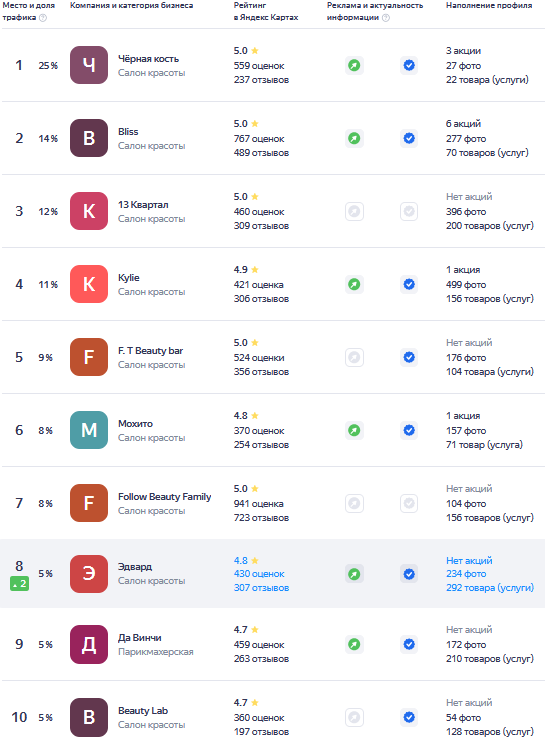Click help icon next to traffic share header
Screen dimensions: 545x754
coord(43,18)
